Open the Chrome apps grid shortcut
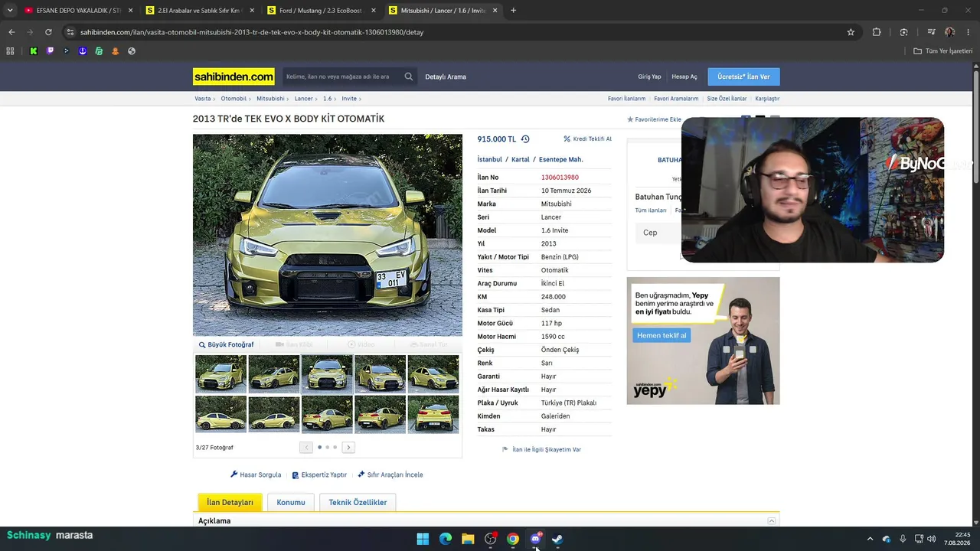This screenshot has height=551, width=980. [x=10, y=51]
